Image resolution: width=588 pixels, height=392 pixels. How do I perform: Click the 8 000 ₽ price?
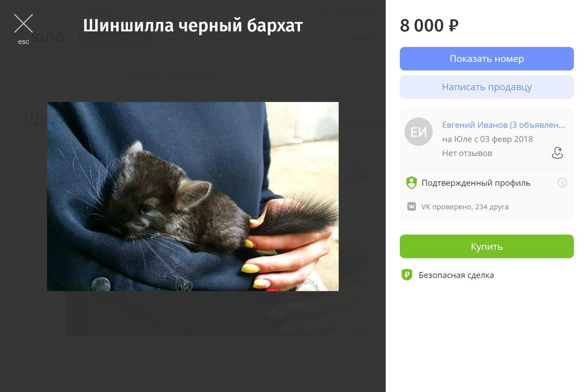(x=429, y=25)
